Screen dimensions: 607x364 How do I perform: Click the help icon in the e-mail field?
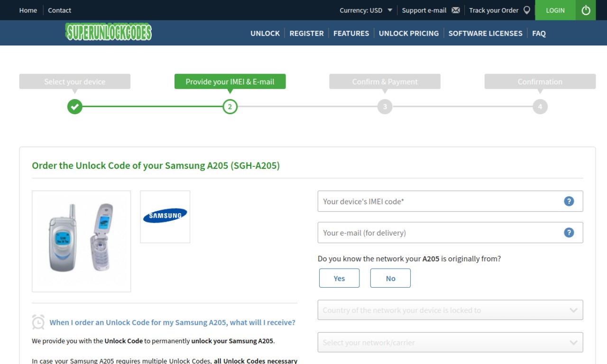pos(569,232)
